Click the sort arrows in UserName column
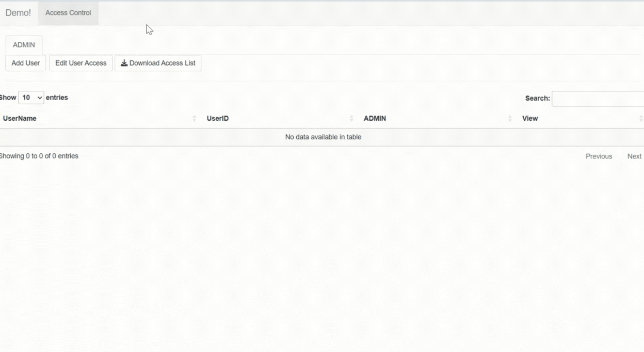The height and width of the screenshot is (352, 644). click(195, 119)
